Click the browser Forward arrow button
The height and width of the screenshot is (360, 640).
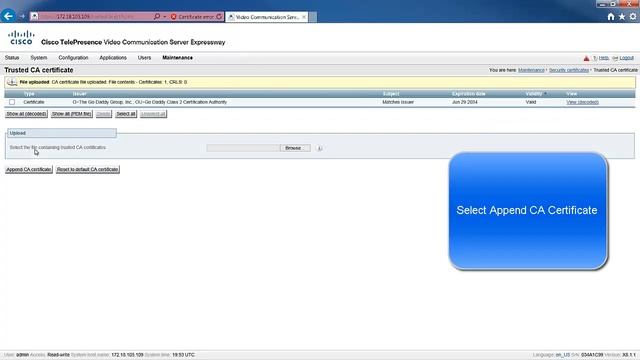point(23,16)
